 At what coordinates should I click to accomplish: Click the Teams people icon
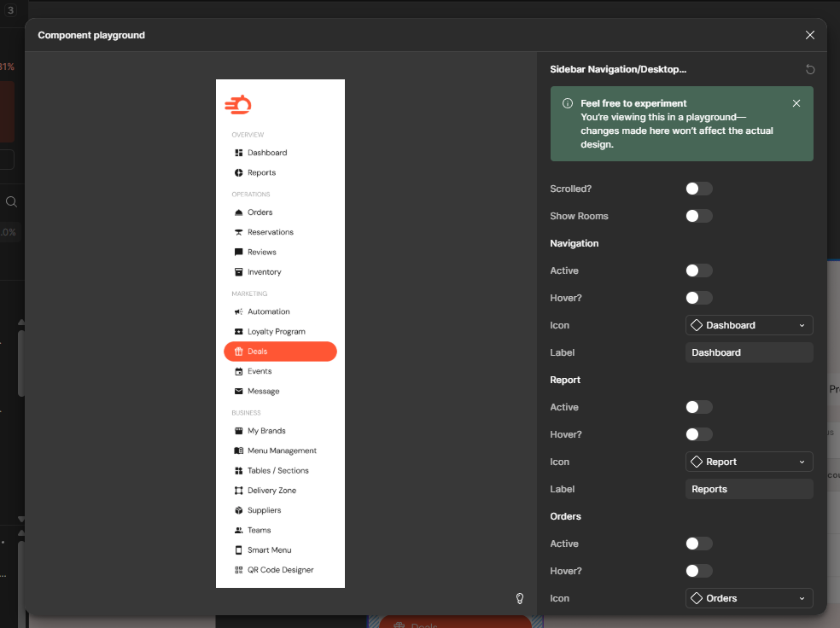click(x=239, y=530)
